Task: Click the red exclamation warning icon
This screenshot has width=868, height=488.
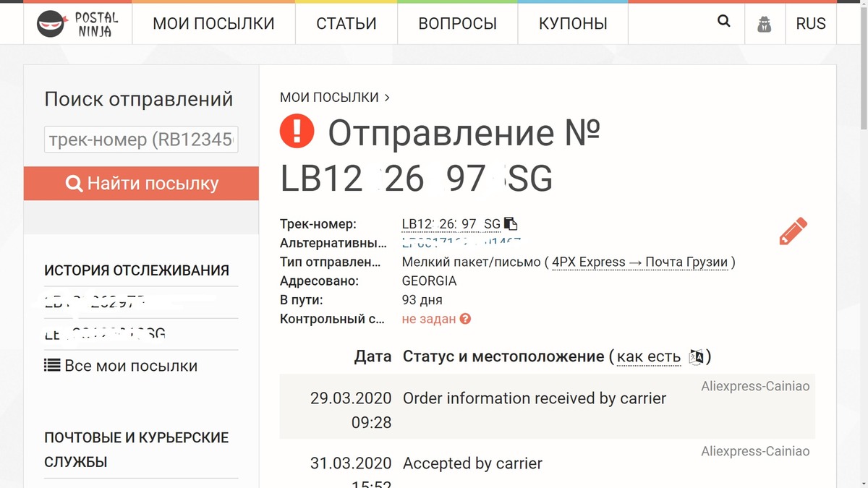Action: click(297, 131)
